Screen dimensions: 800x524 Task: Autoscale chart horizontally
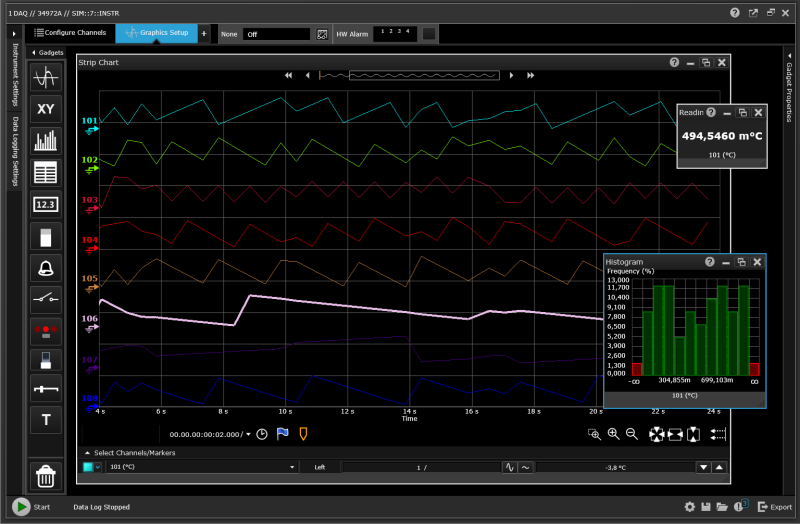pyautogui.click(x=675, y=435)
